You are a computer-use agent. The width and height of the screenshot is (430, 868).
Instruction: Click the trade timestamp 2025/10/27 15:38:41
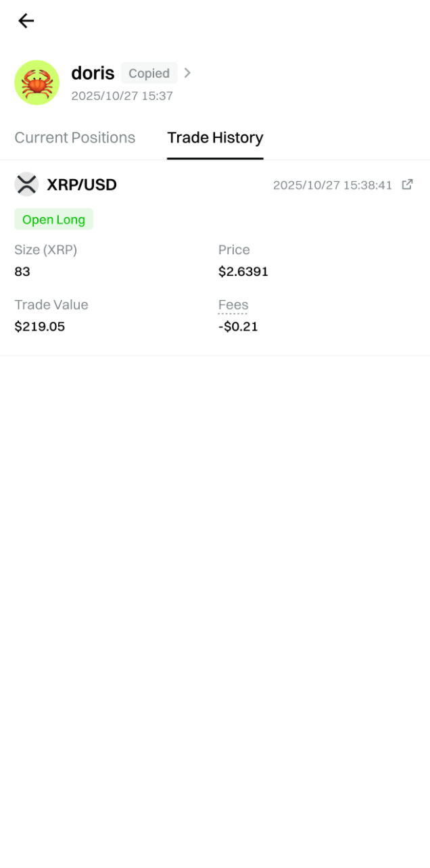point(333,185)
